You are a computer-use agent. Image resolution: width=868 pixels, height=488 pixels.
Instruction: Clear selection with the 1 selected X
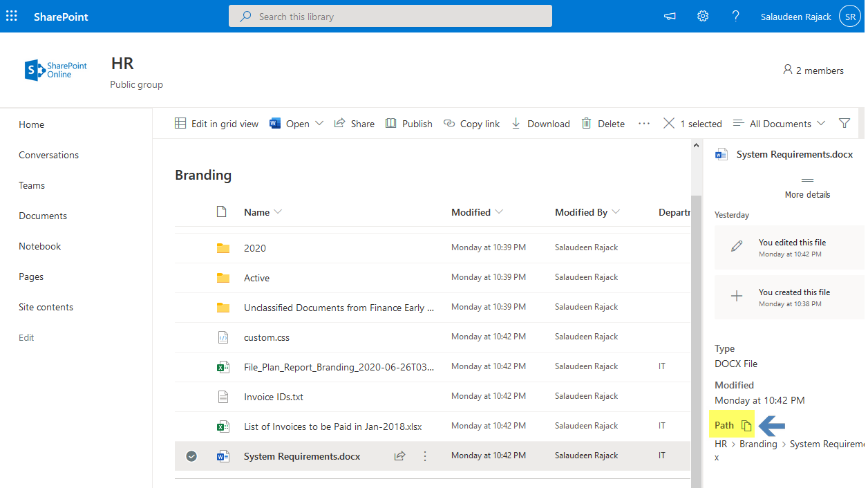click(x=668, y=123)
